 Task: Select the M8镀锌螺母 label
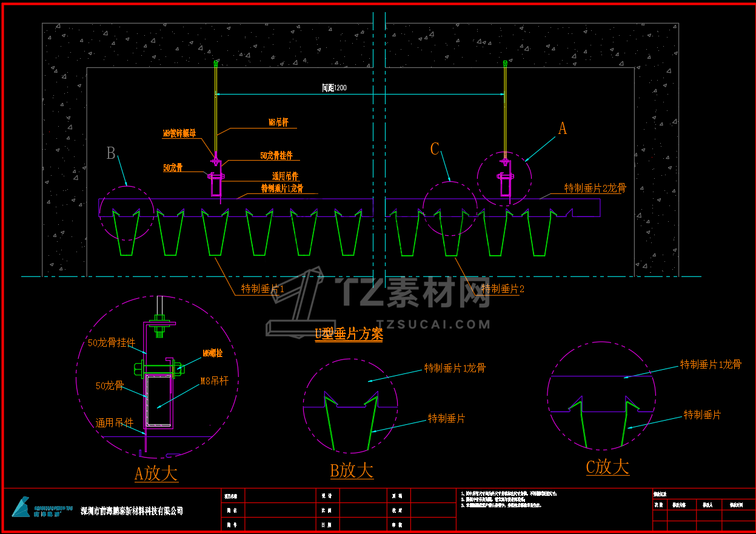click(x=179, y=133)
